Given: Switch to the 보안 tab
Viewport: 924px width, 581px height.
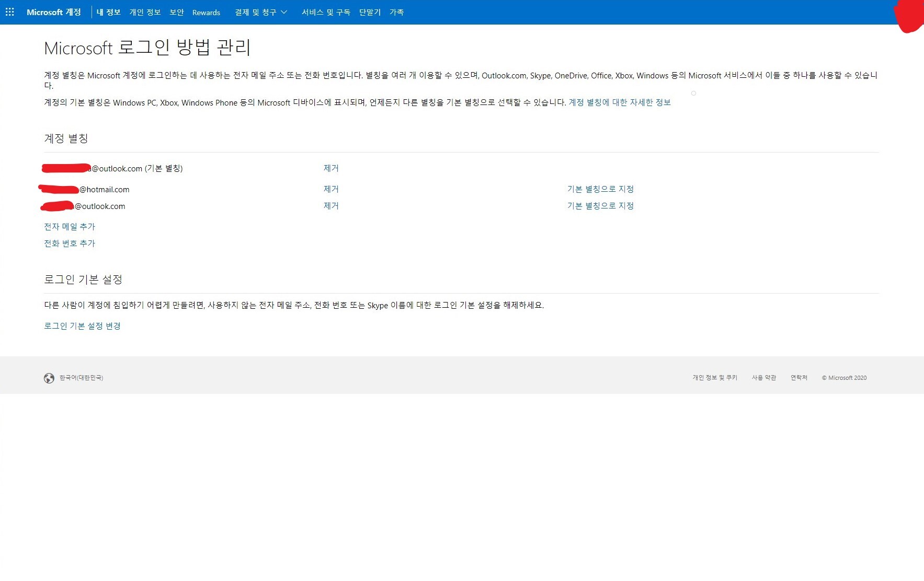Looking at the screenshot, I should tap(177, 12).
